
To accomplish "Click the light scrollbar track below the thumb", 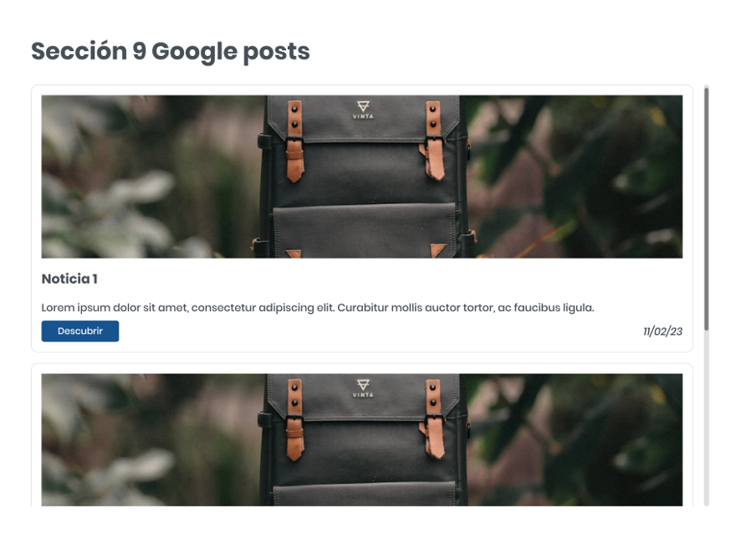I will pos(707,418).
